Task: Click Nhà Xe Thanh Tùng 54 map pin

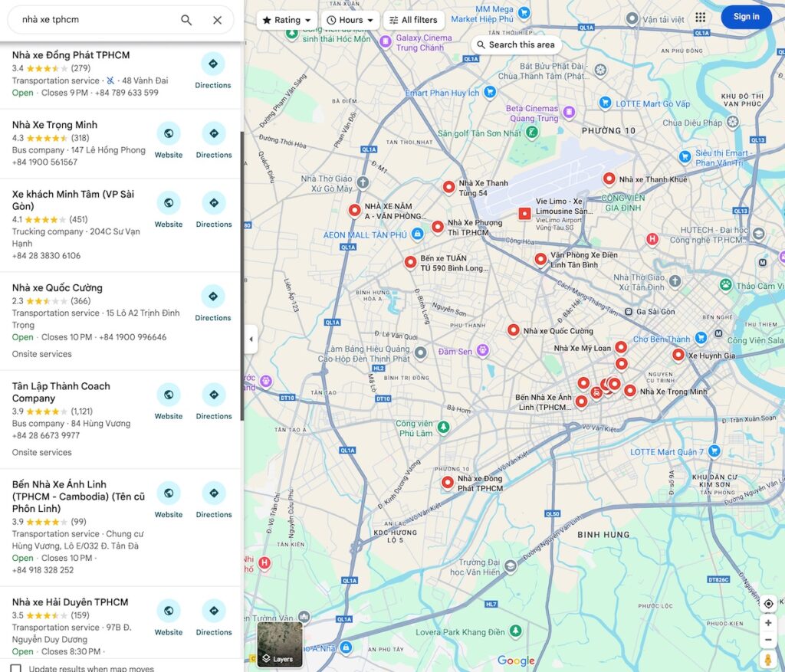Action: point(448,187)
